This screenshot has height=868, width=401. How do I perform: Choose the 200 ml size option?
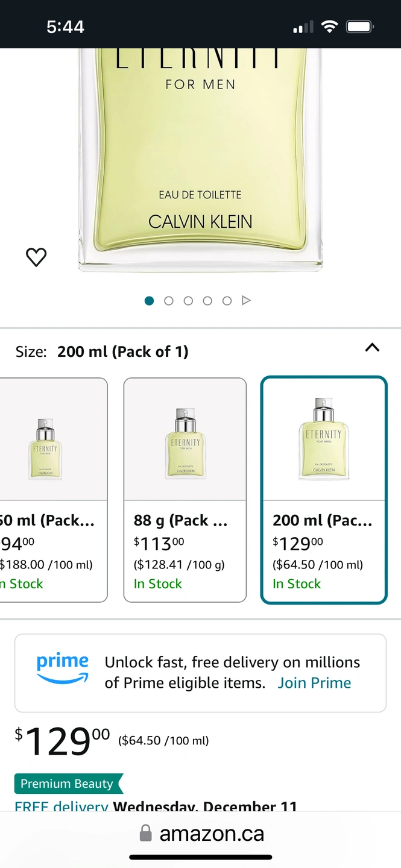point(323,489)
